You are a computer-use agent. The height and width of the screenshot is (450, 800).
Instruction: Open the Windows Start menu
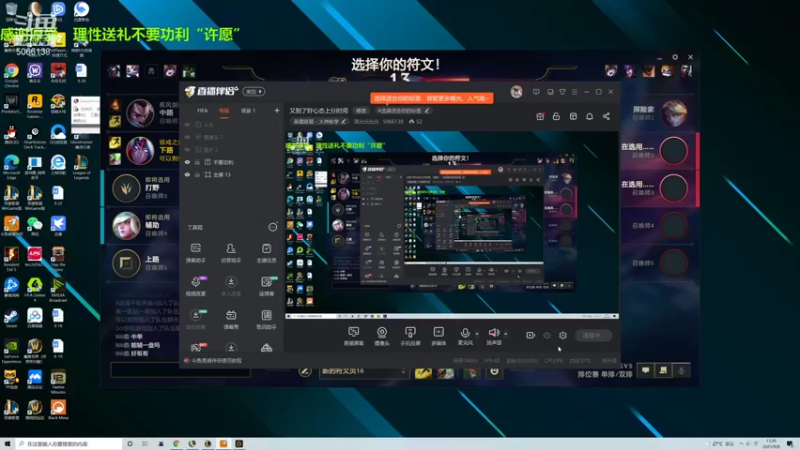coord(7,444)
